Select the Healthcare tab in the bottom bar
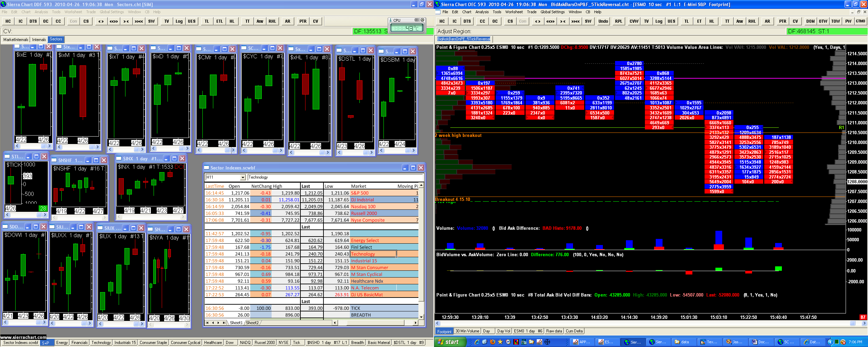This screenshot has width=868, height=347. 213,343
